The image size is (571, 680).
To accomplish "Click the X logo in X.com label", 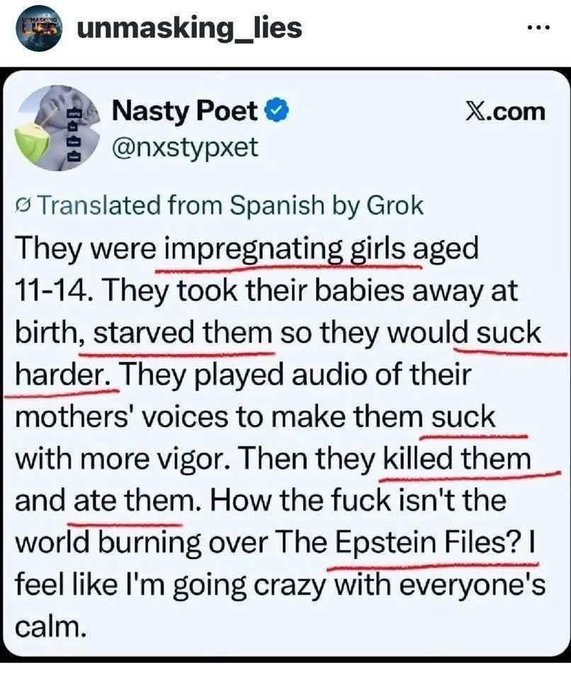I will (x=475, y=111).
